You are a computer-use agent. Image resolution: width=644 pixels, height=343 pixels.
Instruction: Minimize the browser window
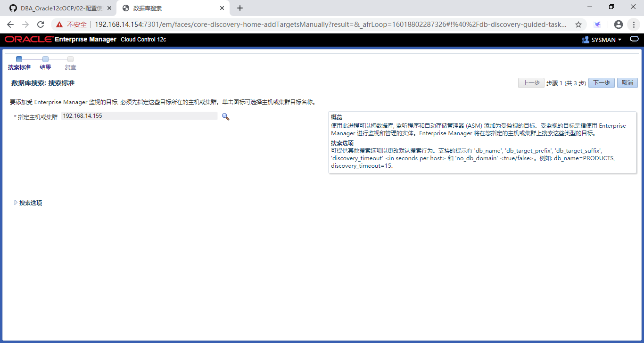590,7
